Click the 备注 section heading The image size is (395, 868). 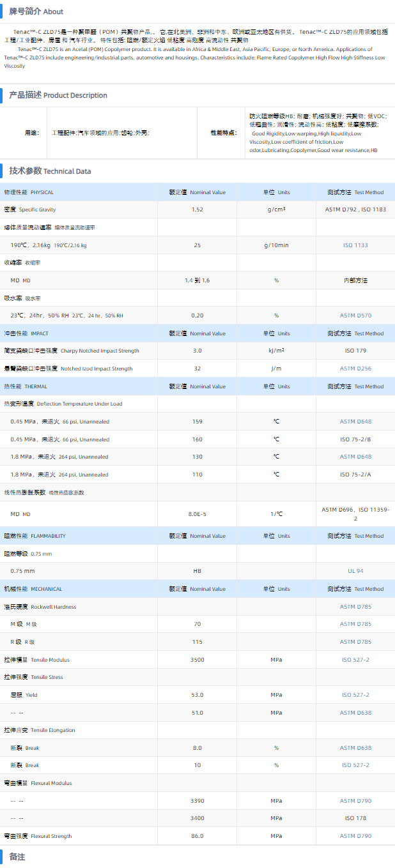(17, 857)
